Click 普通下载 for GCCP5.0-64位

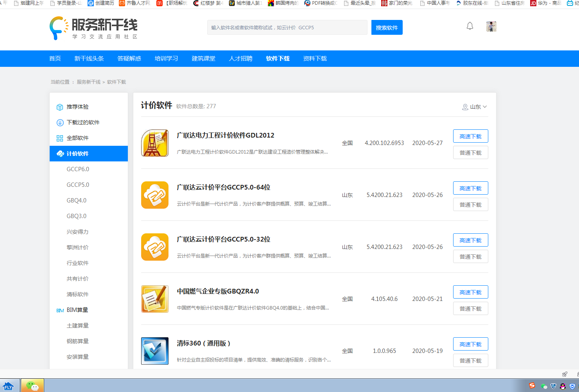471,205
